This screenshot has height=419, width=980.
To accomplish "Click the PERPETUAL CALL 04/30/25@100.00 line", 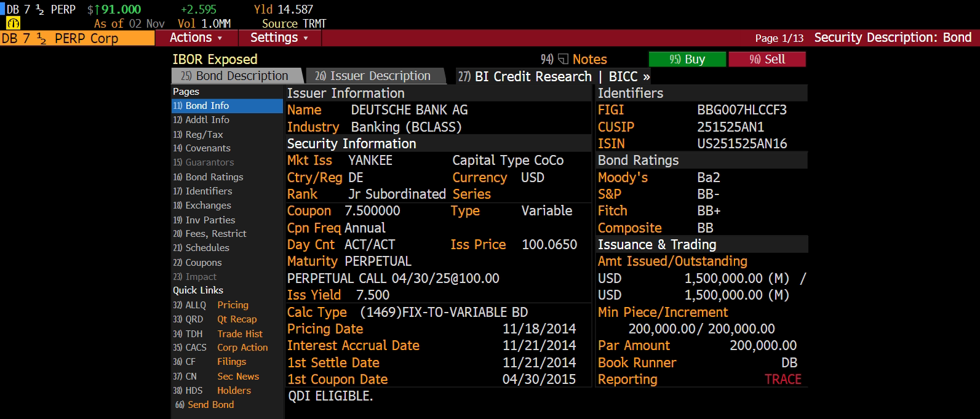I will (393, 279).
